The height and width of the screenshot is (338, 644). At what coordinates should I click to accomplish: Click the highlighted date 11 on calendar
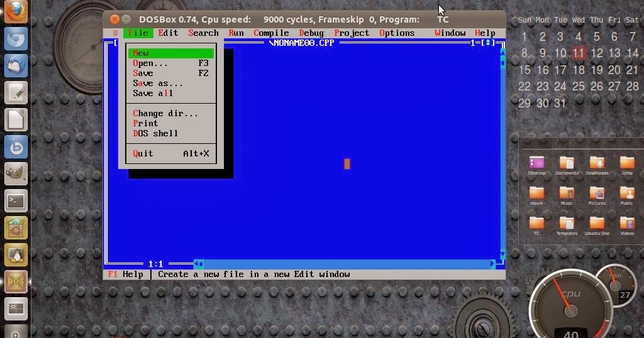(x=579, y=53)
